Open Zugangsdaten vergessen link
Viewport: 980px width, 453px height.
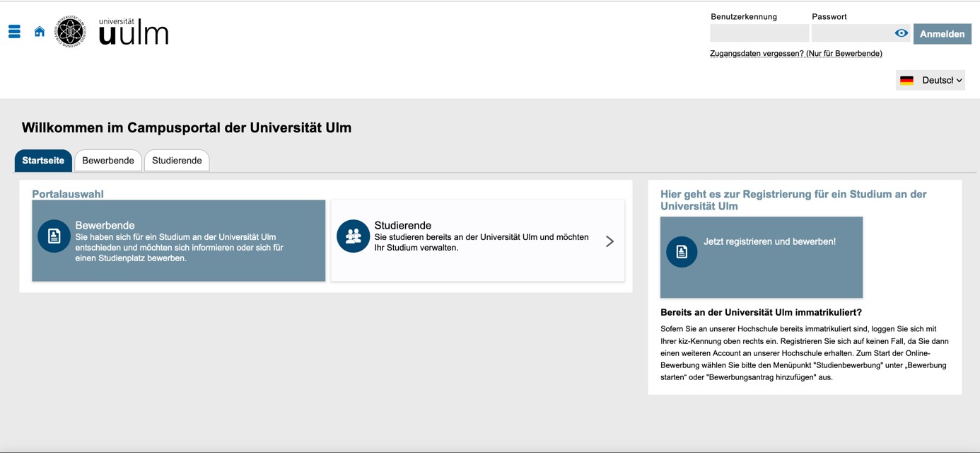click(796, 54)
